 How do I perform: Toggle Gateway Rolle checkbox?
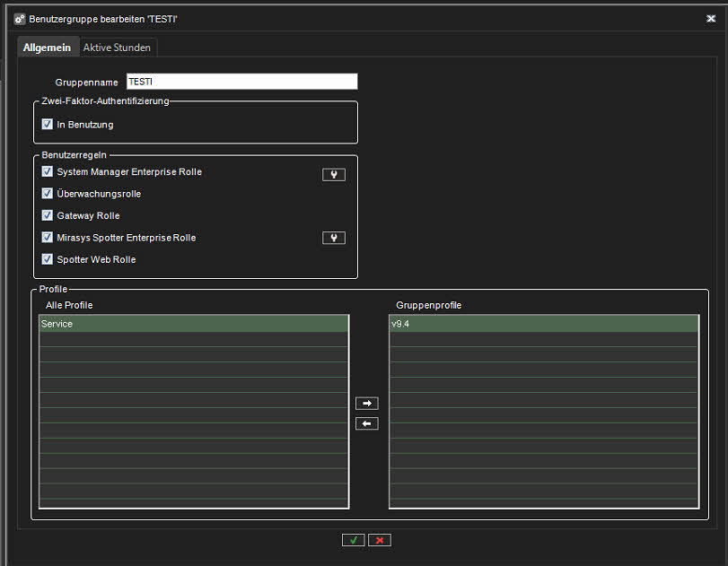(48, 215)
